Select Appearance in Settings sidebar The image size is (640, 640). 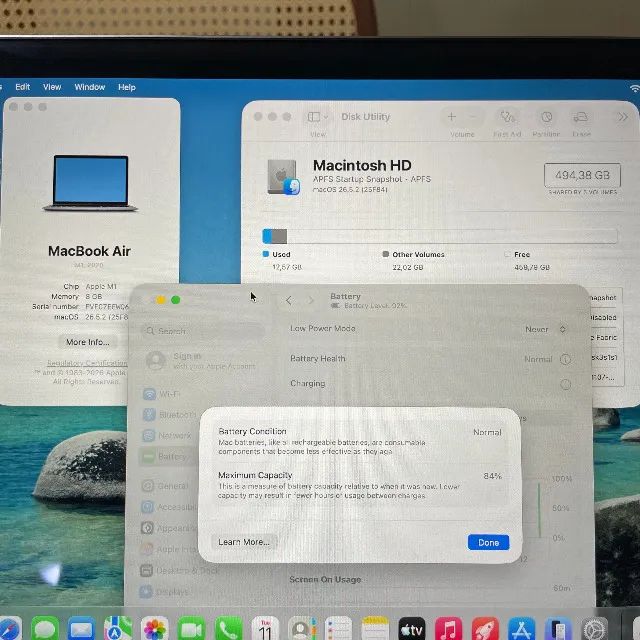pos(169,528)
